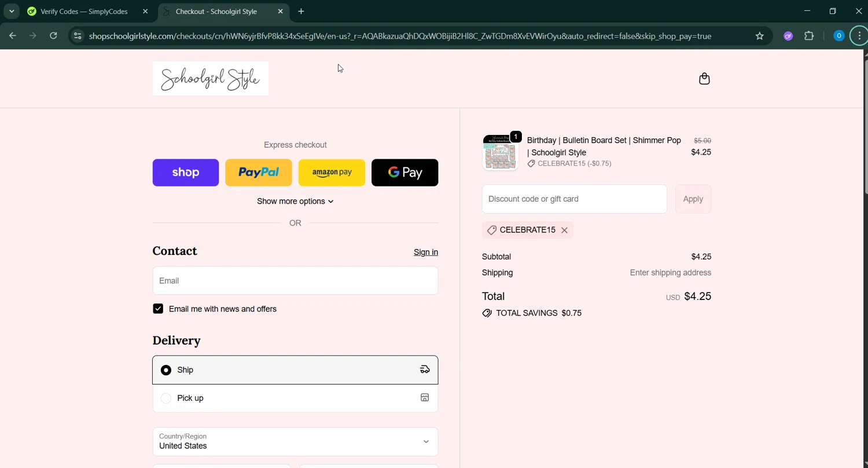Viewport: 868px width, 468px height.
Task: Click the store icon in Pick up option
Action: 425,397
